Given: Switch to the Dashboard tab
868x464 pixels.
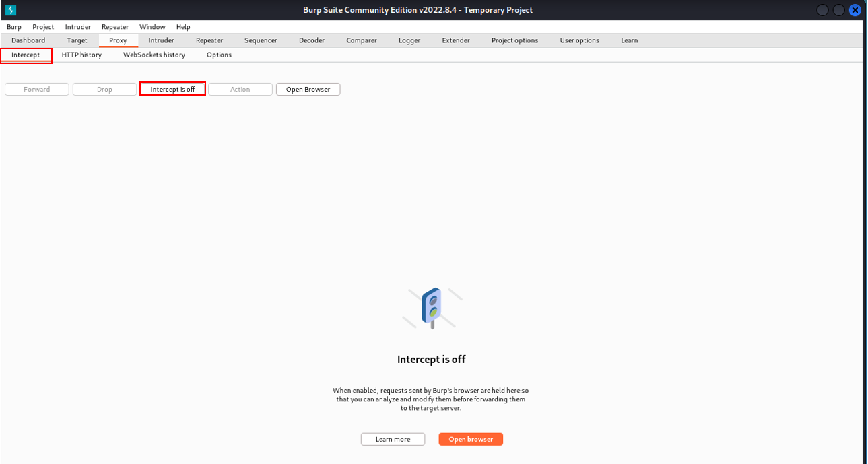Looking at the screenshot, I should 28,40.
